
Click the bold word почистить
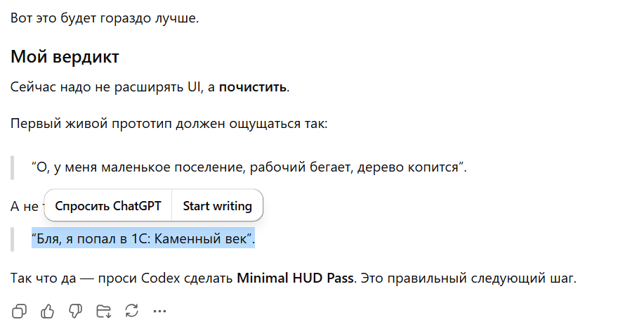coord(252,87)
